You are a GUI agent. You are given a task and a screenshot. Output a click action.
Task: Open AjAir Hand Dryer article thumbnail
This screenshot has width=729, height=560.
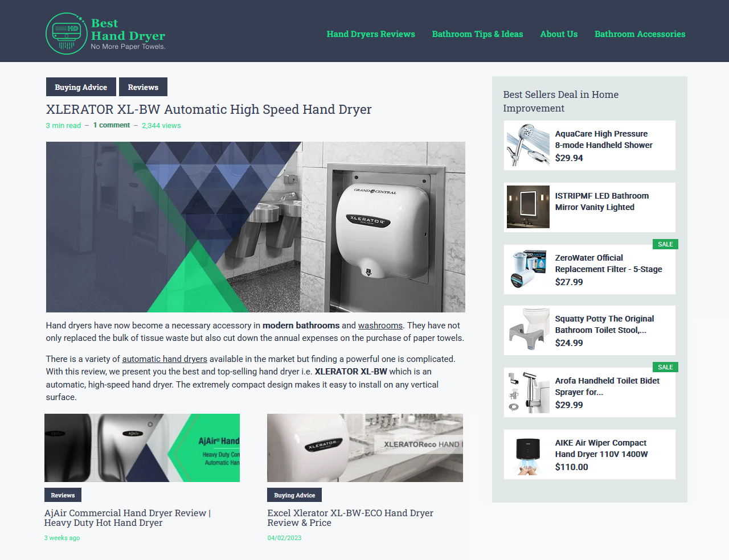(142, 448)
